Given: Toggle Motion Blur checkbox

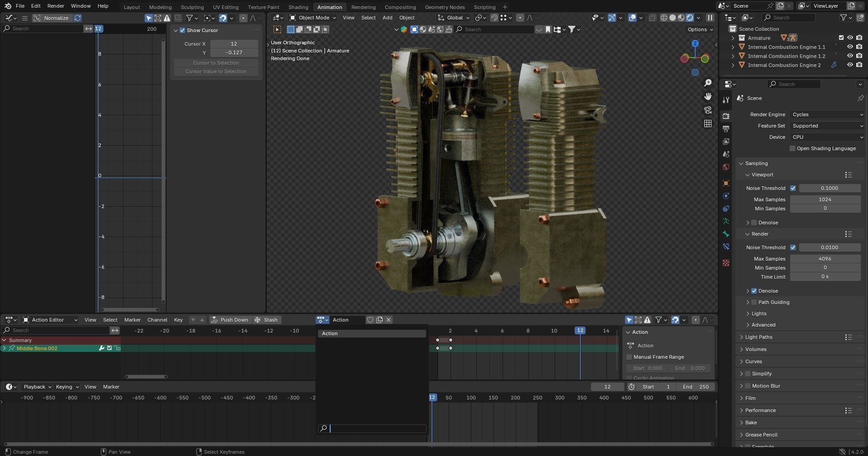Looking at the screenshot, I should tap(748, 386).
